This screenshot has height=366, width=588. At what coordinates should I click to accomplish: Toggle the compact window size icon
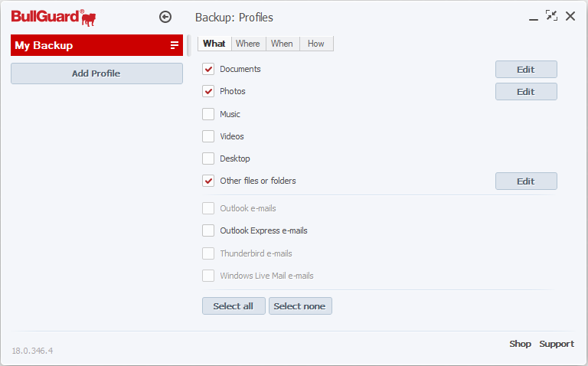551,16
